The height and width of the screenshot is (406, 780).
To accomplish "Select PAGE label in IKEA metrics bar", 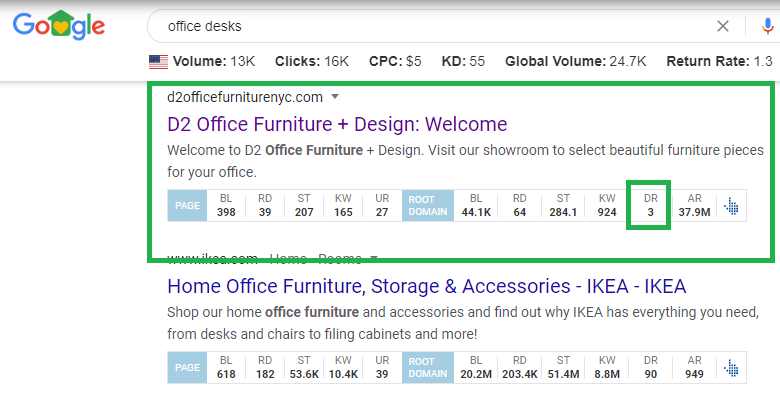I will click(187, 368).
